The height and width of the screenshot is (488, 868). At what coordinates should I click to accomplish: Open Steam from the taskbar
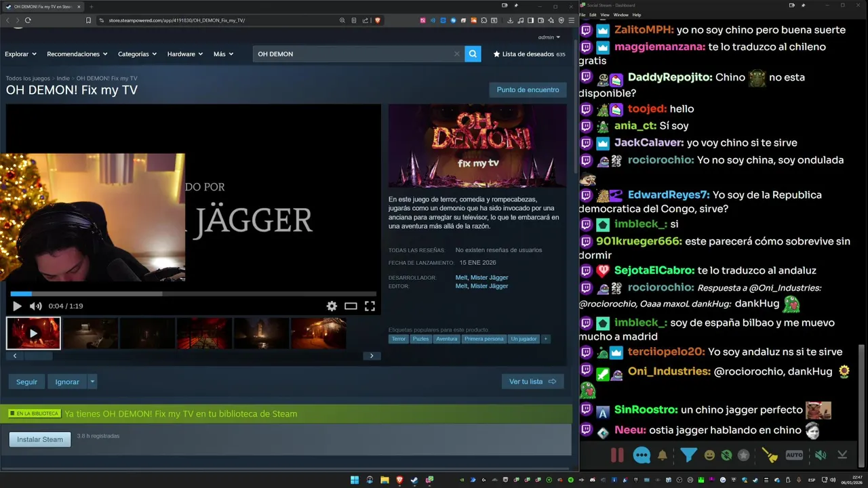click(414, 480)
